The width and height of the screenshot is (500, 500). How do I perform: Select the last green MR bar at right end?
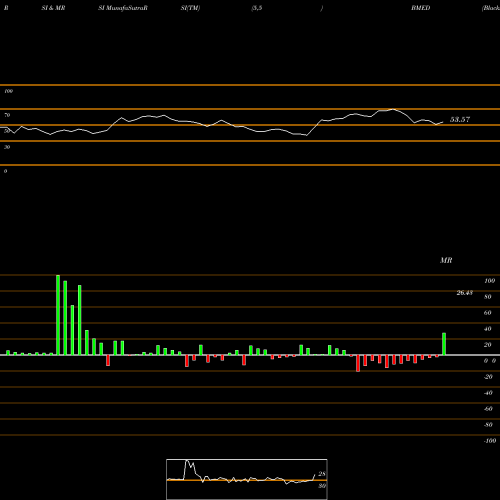pyautogui.click(x=444, y=344)
